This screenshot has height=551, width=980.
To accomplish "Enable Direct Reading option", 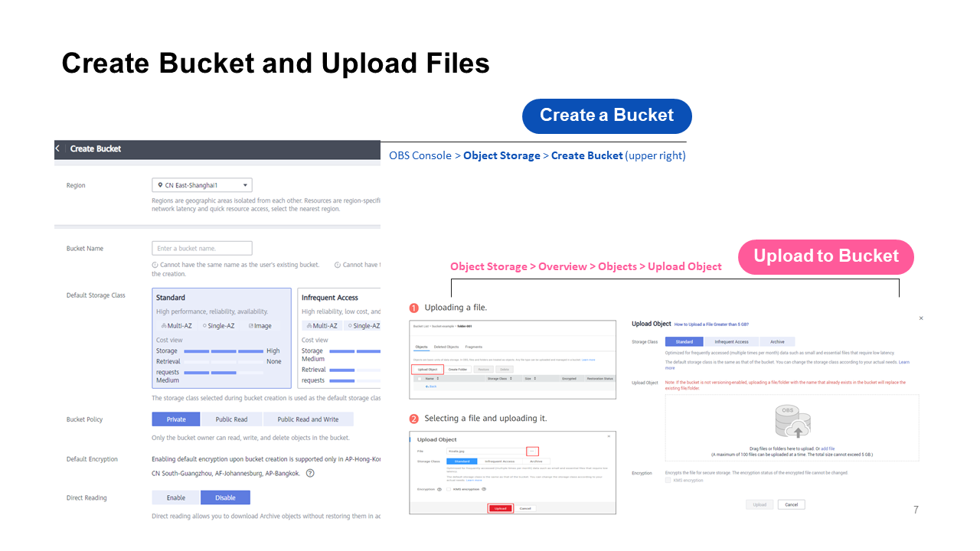I will (x=176, y=497).
